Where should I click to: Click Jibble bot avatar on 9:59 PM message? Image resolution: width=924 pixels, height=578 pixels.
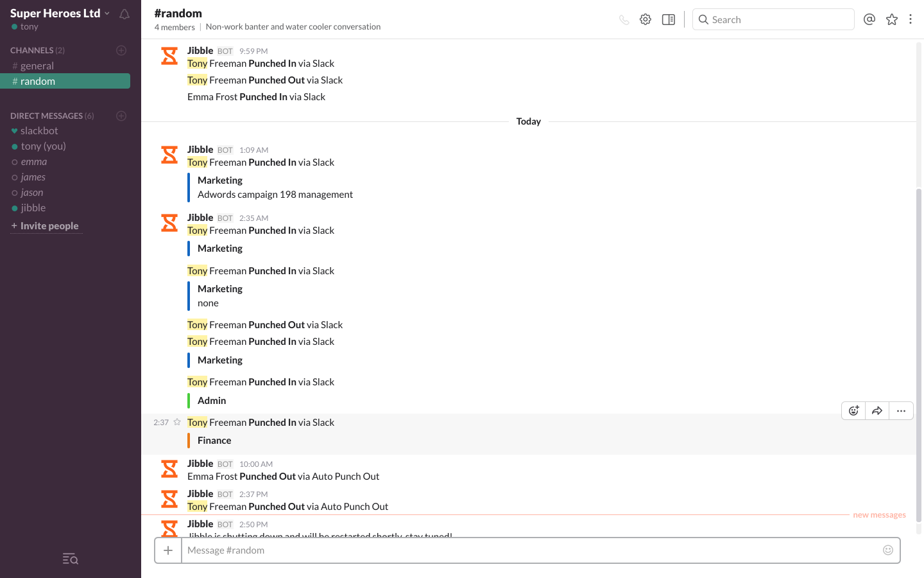pos(169,56)
